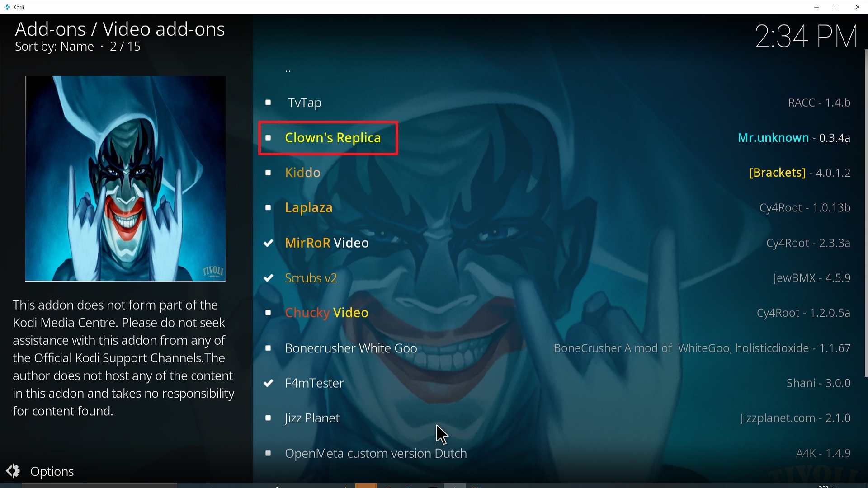
Task: Click the 'Add-ons / Video add-ons' heading
Action: click(120, 29)
